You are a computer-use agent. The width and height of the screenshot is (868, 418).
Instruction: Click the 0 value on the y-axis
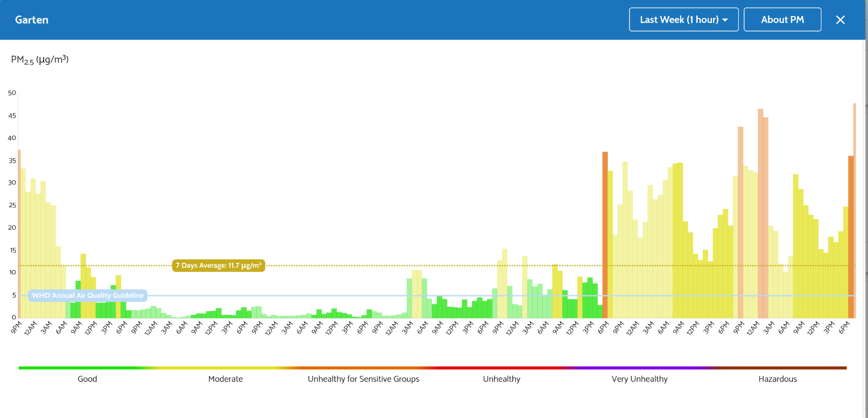14,317
